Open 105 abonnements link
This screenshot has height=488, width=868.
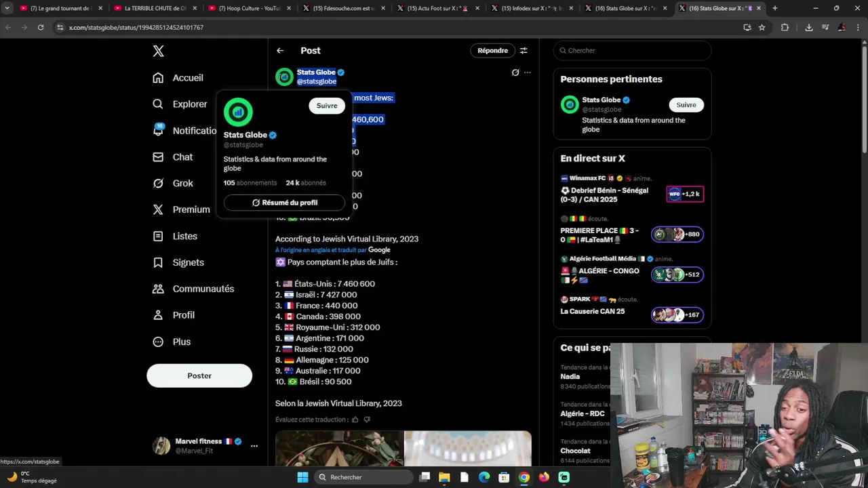[x=250, y=183]
